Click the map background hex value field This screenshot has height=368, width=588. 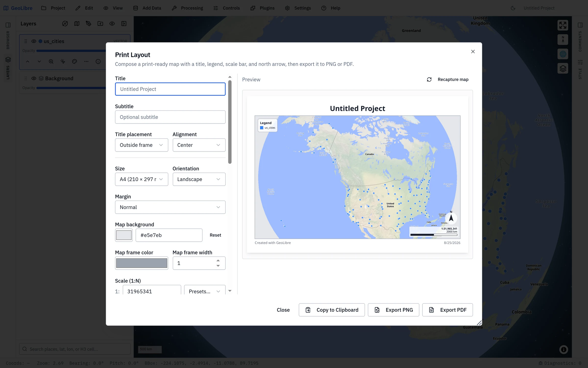169,235
